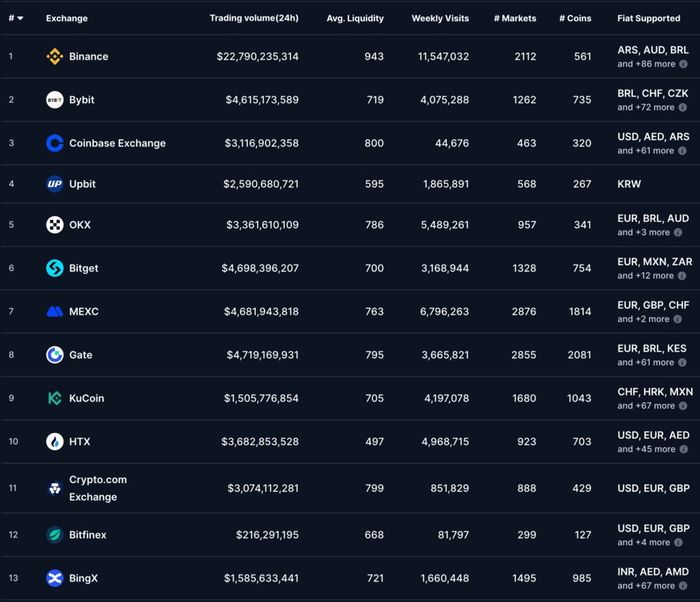
Task: Click the Crypto.com Exchange logo icon
Action: point(55,488)
